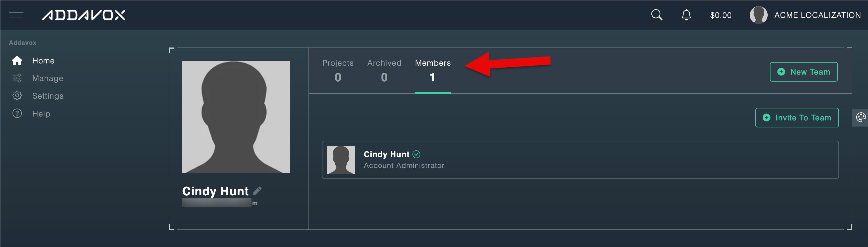Click the Manage sliders icon
Screen dimensions: 868x247
click(x=17, y=78)
